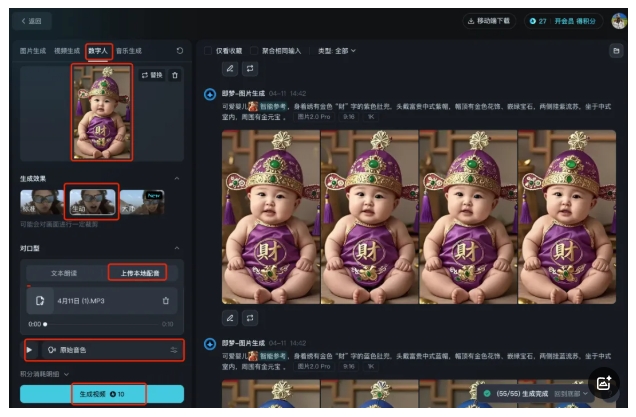
Task: Collapse the 对口型 section chevron
Action: 177,248
